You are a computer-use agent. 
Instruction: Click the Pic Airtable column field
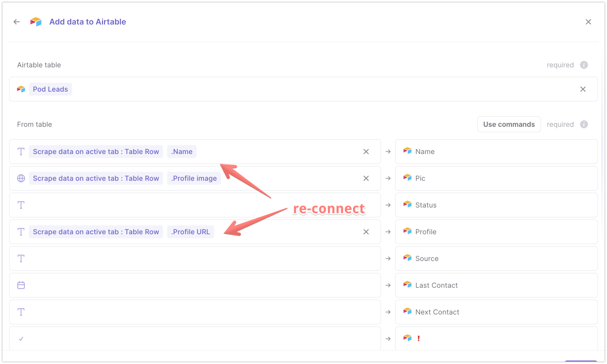(496, 178)
